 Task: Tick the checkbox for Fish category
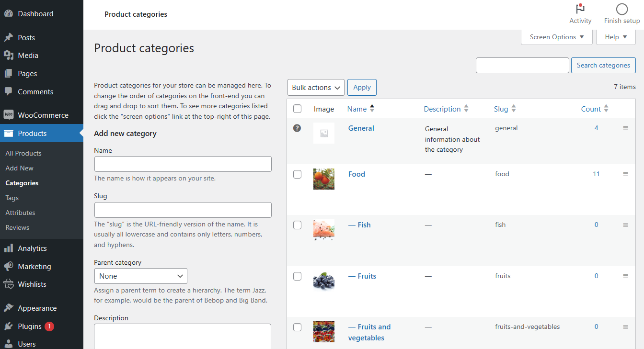point(297,225)
